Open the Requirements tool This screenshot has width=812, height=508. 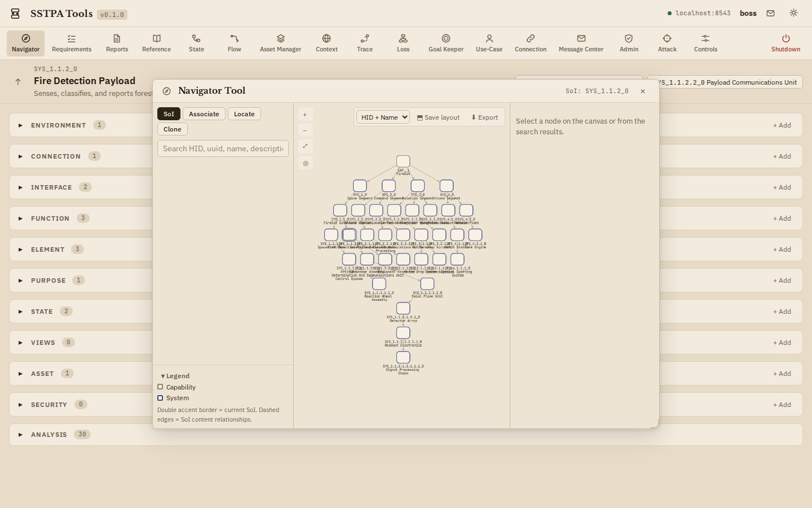tap(72, 43)
